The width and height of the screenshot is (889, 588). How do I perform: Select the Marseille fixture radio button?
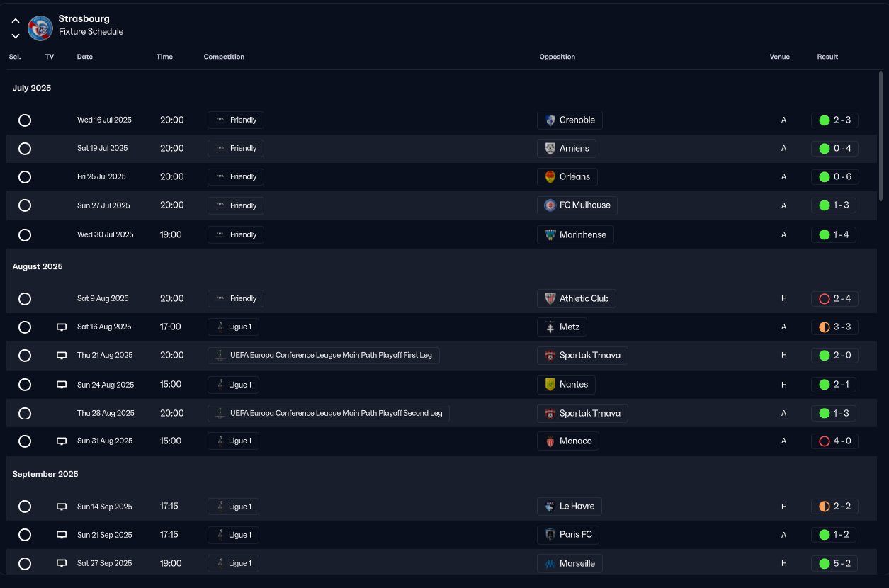click(25, 564)
